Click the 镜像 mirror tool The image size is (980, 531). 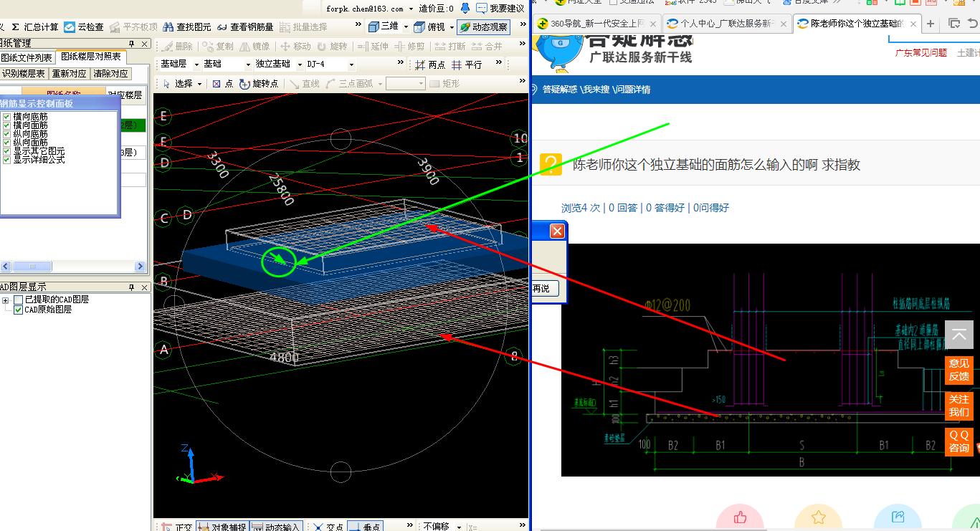point(255,47)
